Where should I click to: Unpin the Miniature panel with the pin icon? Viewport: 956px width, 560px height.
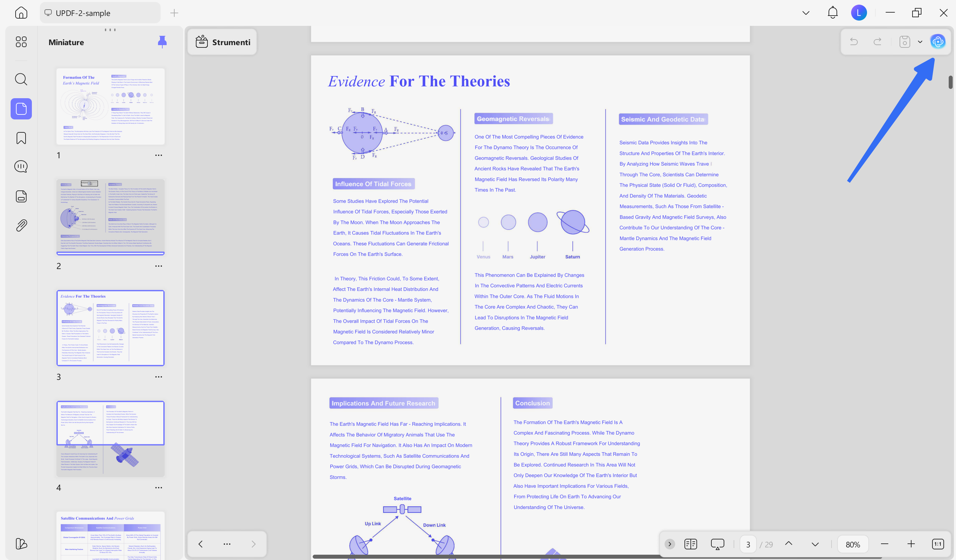(162, 42)
